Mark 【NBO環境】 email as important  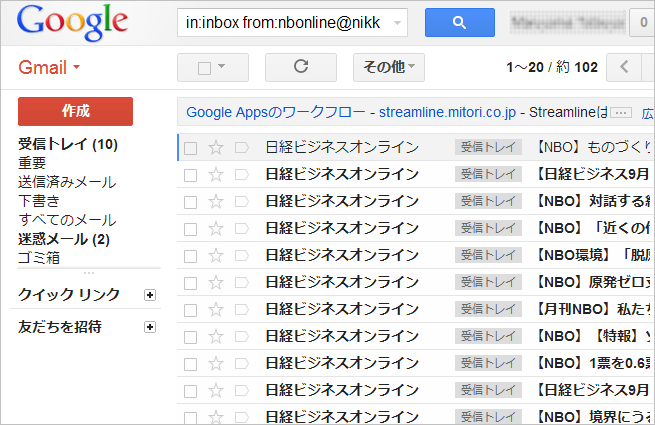(241, 256)
